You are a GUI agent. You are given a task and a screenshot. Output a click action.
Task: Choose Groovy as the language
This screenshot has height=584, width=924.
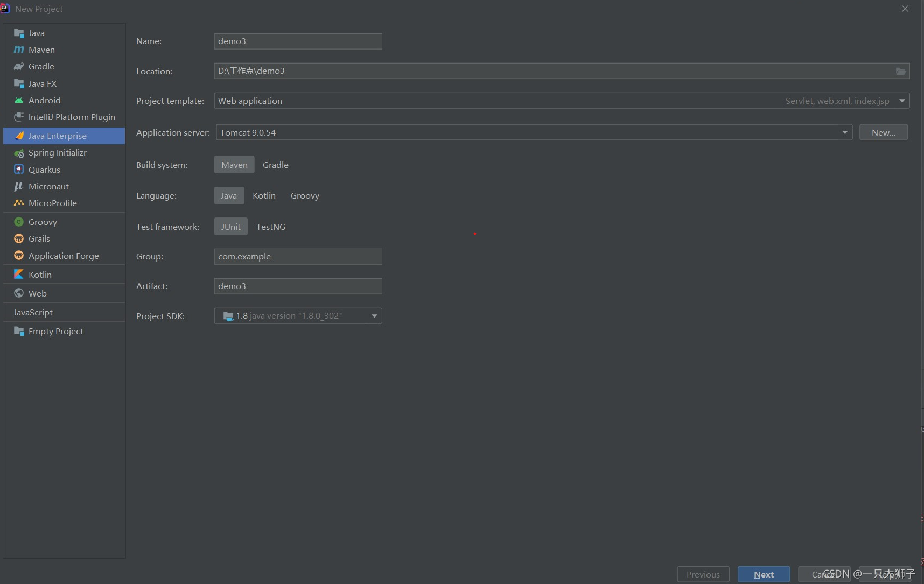point(305,195)
